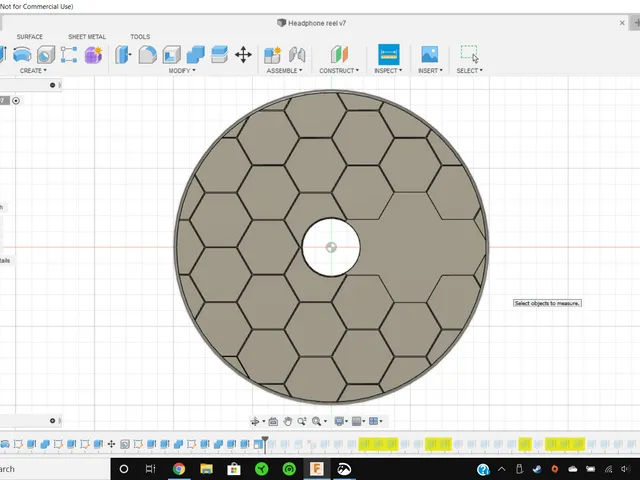
Task: Expand the CONSTRUCT dropdown menu
Action: [339, 71]
